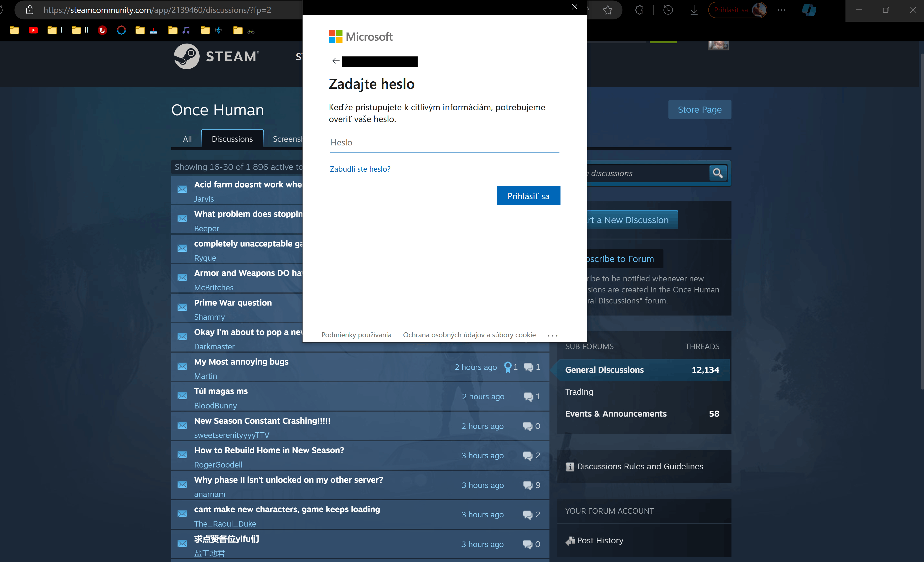The height and width of the screenshot is (562, 924).
Task: Click the blue Prihlásiť sa button
Action: coord(528,196)
